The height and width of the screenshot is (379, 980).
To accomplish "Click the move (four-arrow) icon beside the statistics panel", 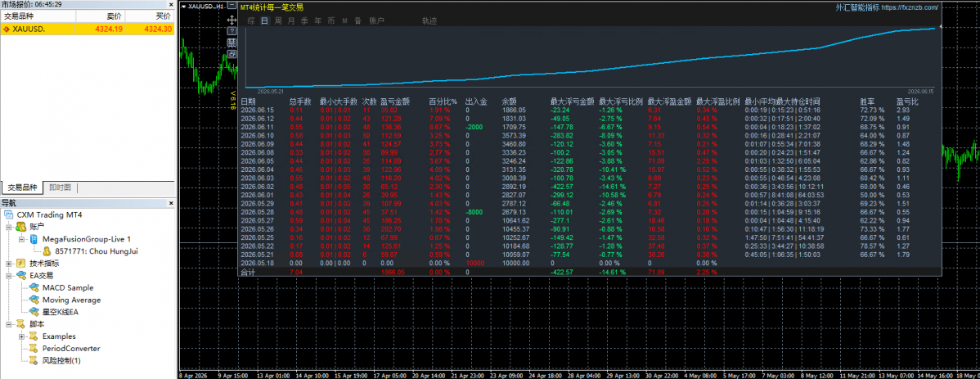I will (232, 20).
